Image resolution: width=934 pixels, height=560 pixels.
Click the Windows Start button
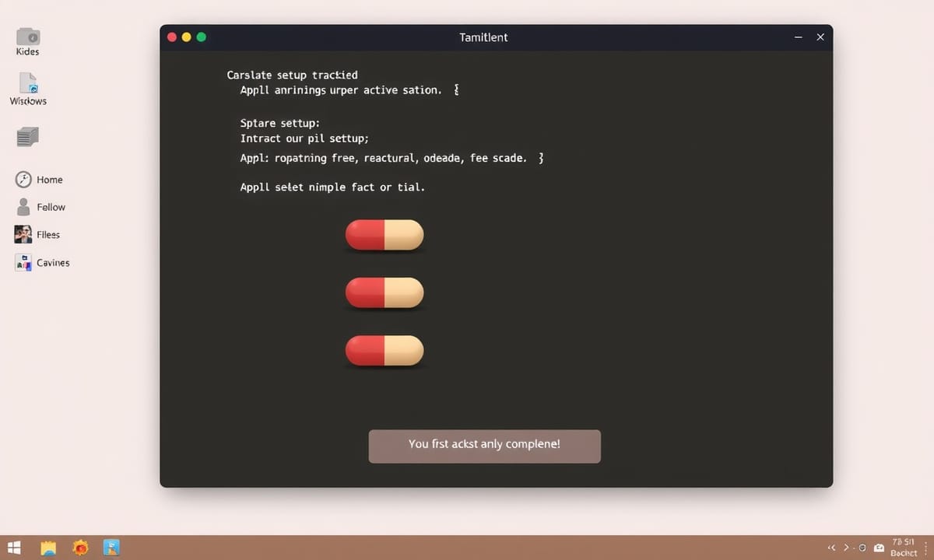(x=14, y=548)
